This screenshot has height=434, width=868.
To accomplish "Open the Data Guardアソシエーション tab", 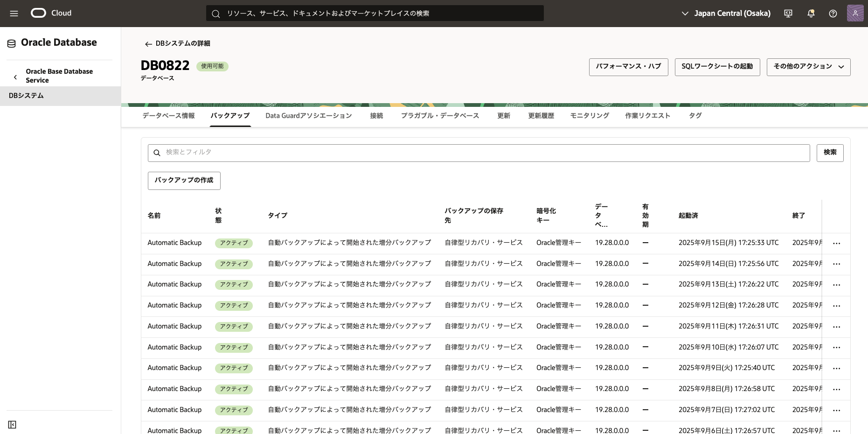I will (x=308, y=116).
